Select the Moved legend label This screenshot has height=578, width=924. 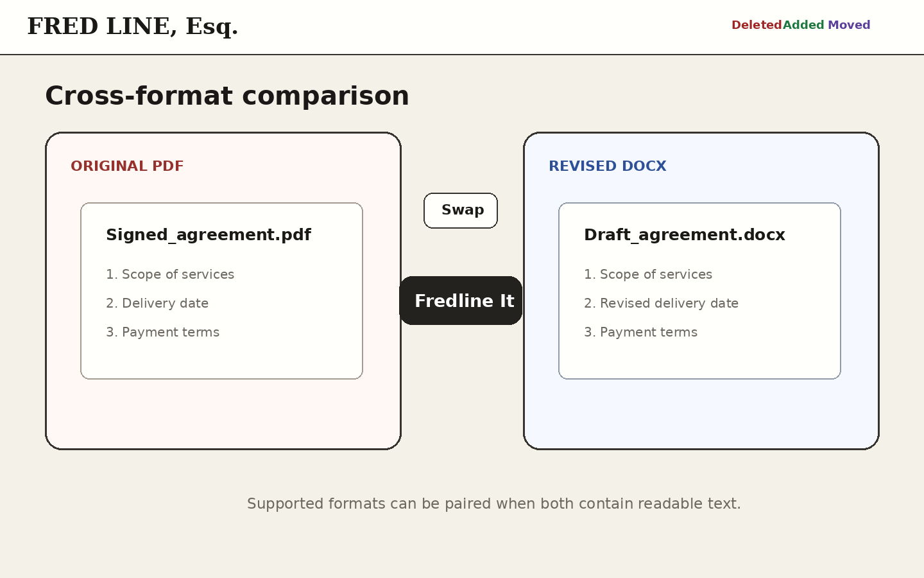point(849,25)
